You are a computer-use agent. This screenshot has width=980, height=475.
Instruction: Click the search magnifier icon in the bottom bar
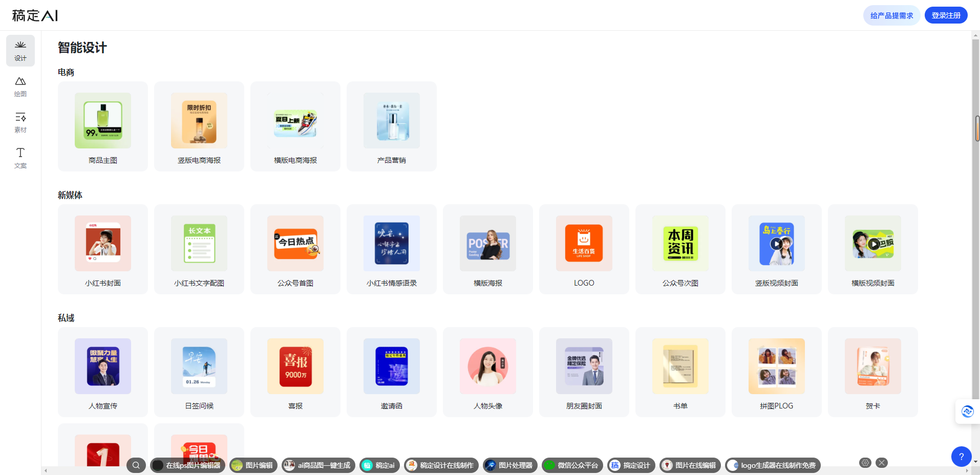136,465
